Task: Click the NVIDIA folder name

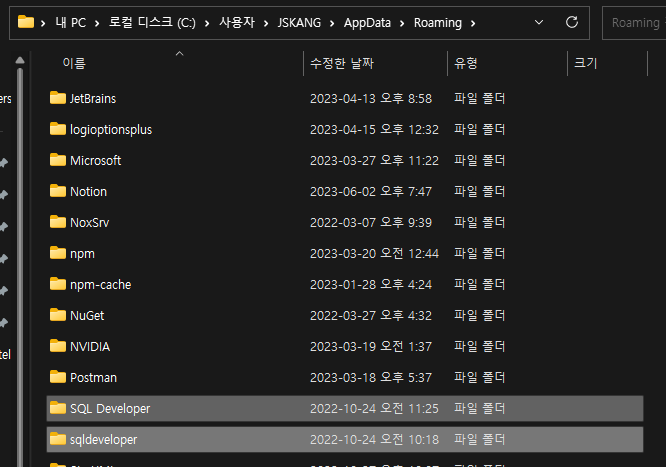Action: [x=90, y=347]
